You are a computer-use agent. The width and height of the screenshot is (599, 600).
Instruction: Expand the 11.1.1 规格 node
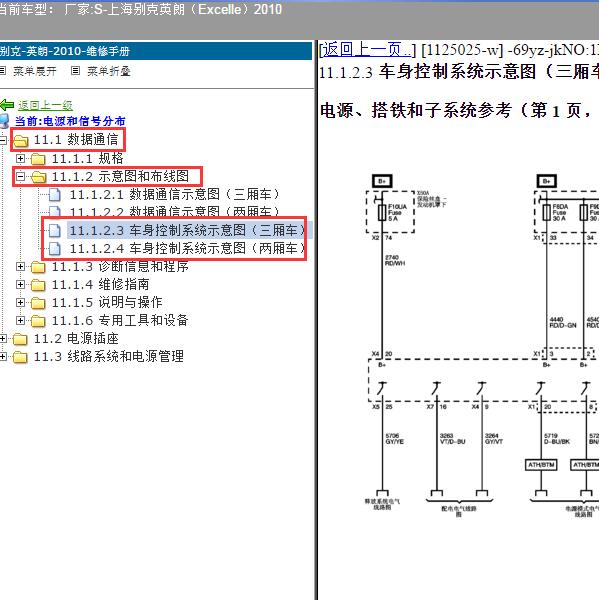20,158
